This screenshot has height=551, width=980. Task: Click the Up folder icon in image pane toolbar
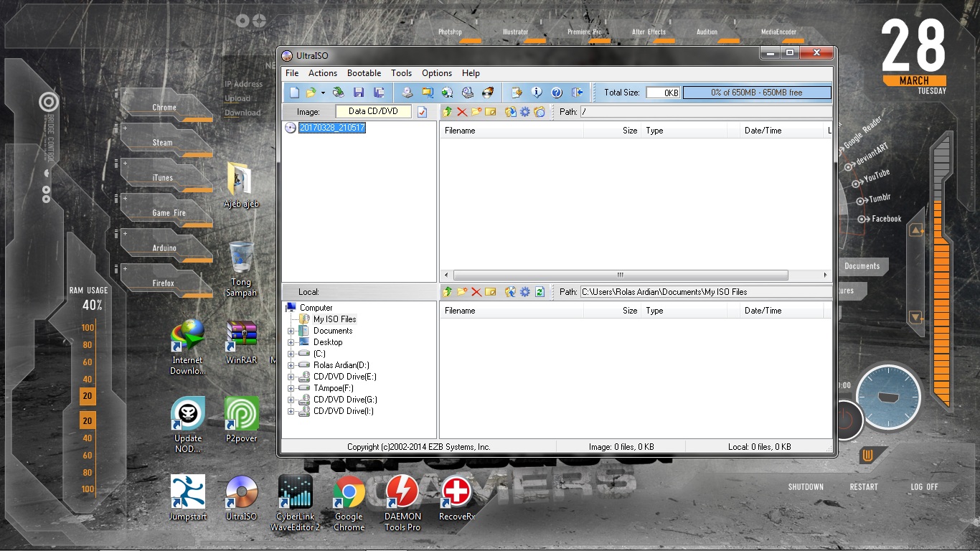click(x=448, y=112)
